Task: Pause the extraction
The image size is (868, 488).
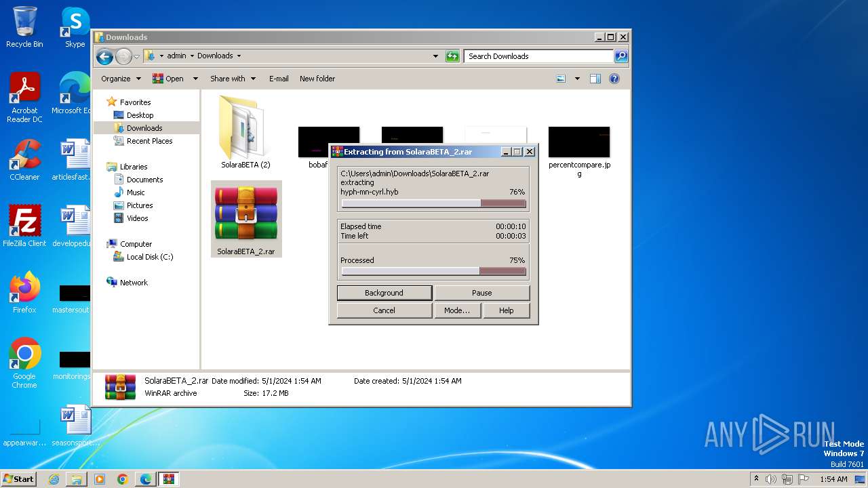Action: [x=482, y=293]
